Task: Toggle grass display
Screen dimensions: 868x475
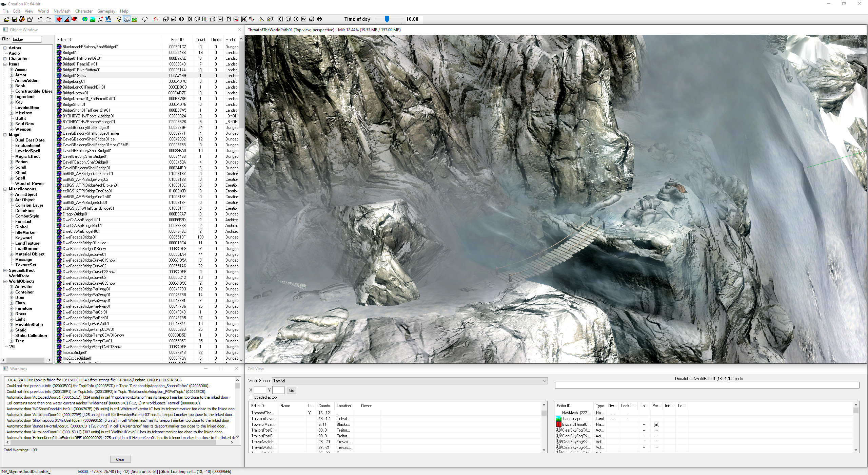Action: pos(135,19)
